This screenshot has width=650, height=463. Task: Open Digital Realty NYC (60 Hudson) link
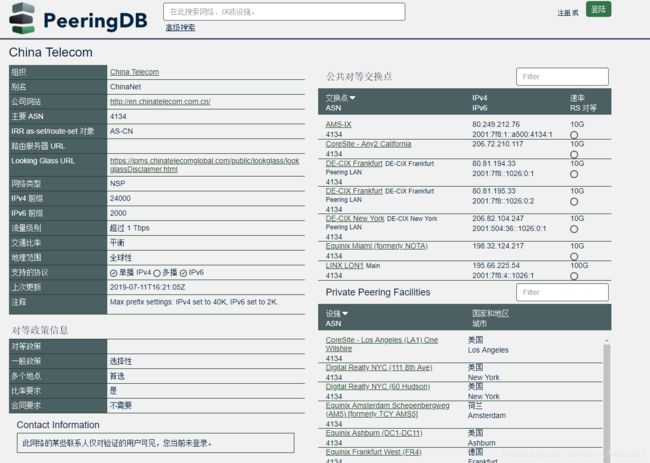[x=378, y=386]
